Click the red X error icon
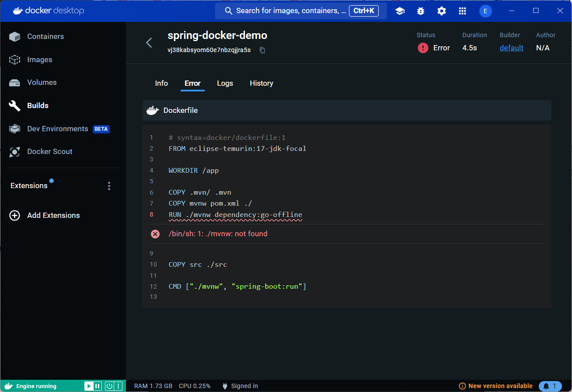The width and height of the screenshot is (572, 392). click(x=155, y=234)
